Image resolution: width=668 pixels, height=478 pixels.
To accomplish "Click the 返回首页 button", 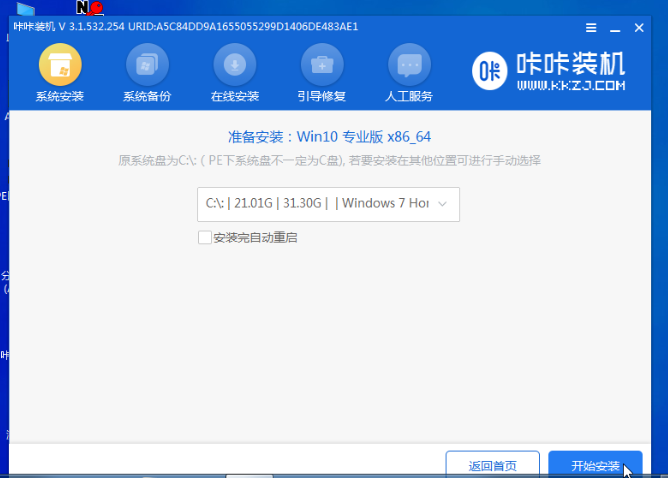I will tap(493, 466).
